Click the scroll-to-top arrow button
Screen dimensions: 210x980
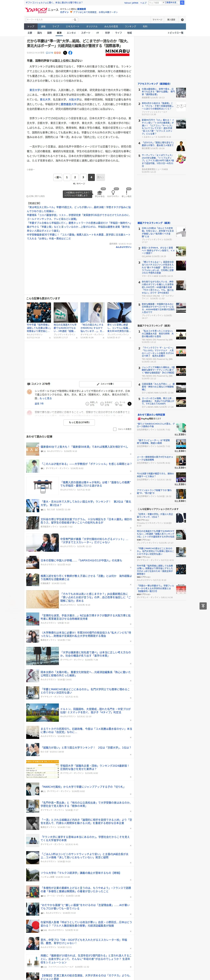coord(203,606)
